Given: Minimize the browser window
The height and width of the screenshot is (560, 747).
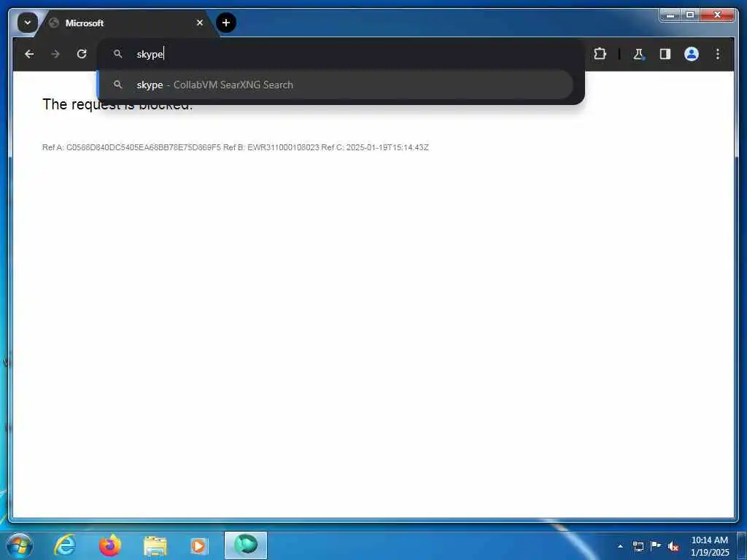Looking at the screenshot, I should 670,15.
